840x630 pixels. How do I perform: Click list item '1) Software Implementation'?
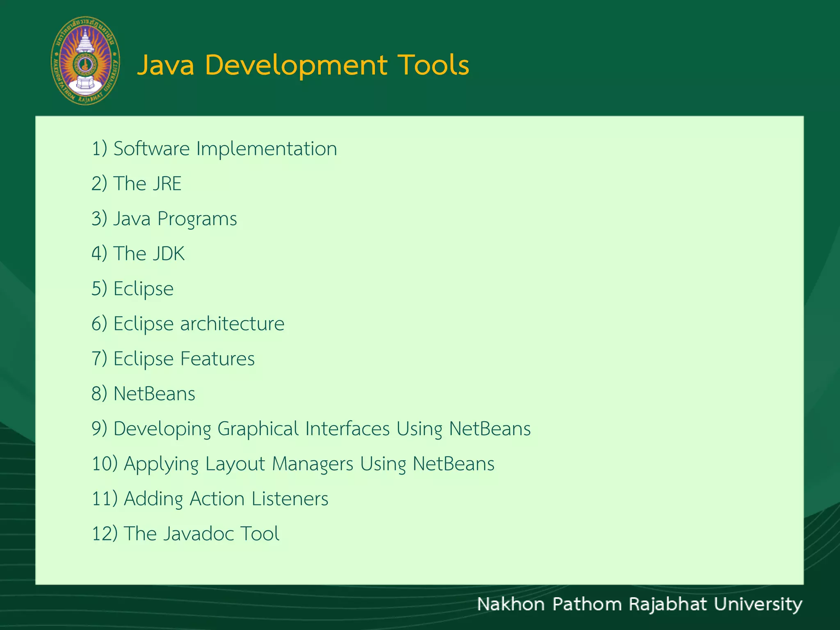[214, 148]
